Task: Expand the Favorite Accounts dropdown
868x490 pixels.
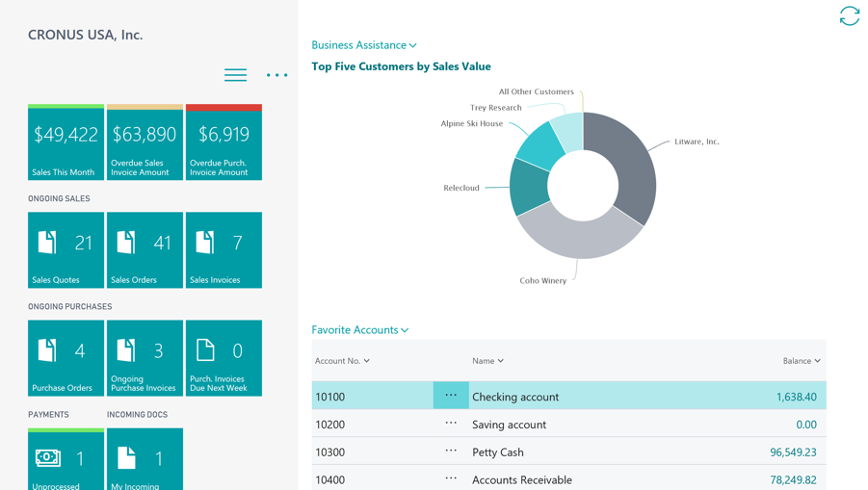Action: pyautogui.click(x=360, y=330)
